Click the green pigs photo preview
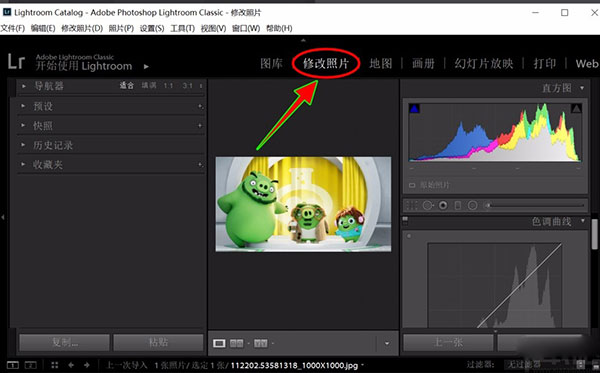600x373 pixels. click(x=303, y=204)
